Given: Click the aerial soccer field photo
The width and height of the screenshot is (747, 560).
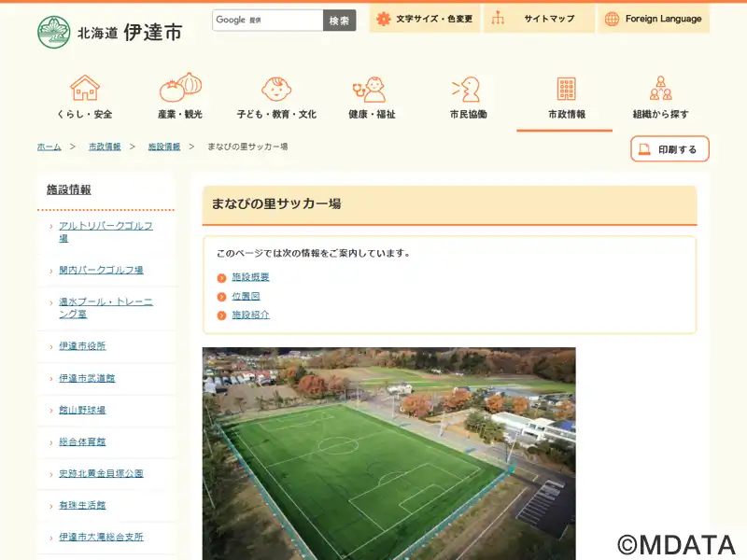Looking at the screenshot, I should (388, 454).
